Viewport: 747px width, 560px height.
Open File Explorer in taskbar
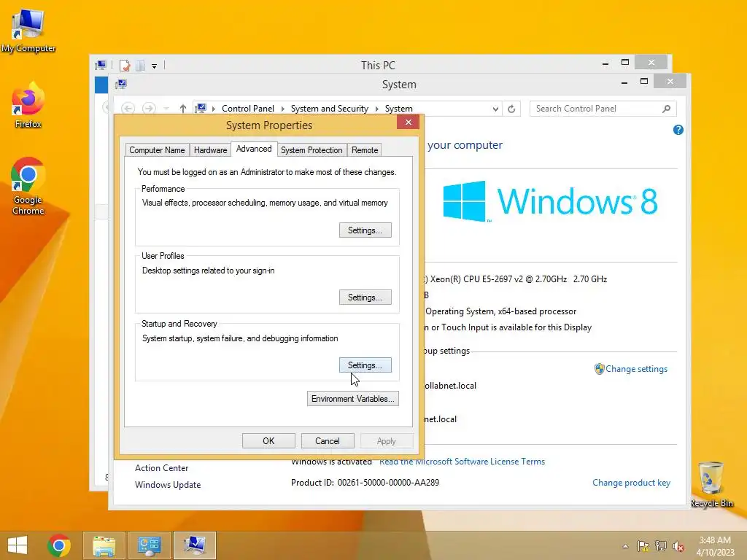click(x=104, y=545)
